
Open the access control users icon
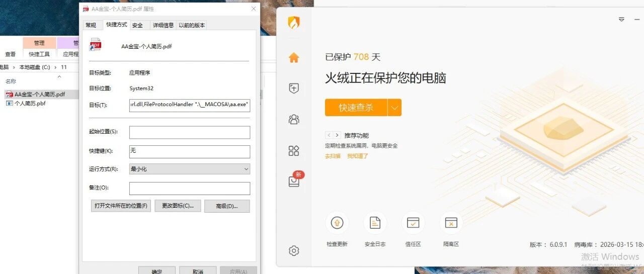[x=294, y=119]
